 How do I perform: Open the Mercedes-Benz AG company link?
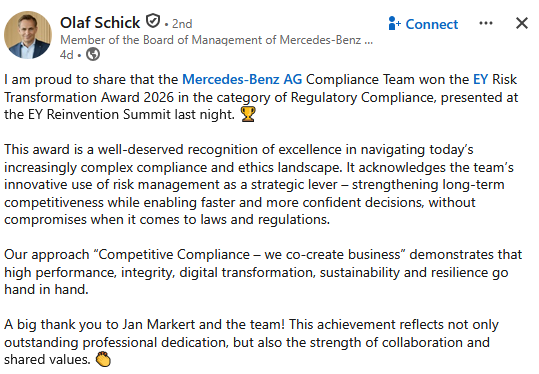click(x=242, y=79)
